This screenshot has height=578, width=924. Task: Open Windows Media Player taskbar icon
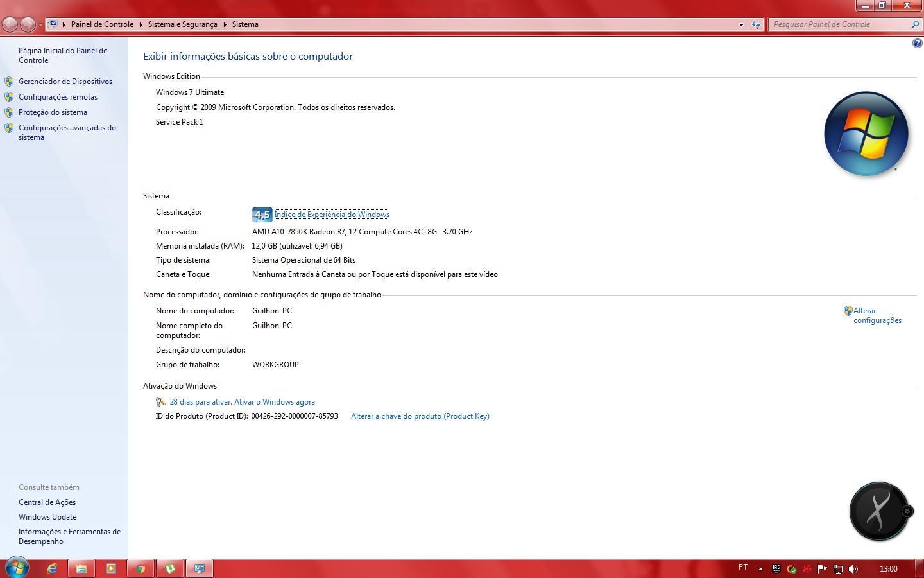tap(111, 568)
